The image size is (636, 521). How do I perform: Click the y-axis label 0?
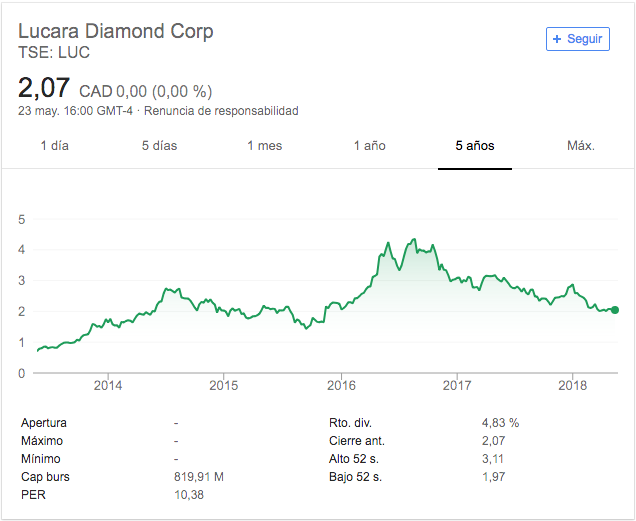point(22,373)
